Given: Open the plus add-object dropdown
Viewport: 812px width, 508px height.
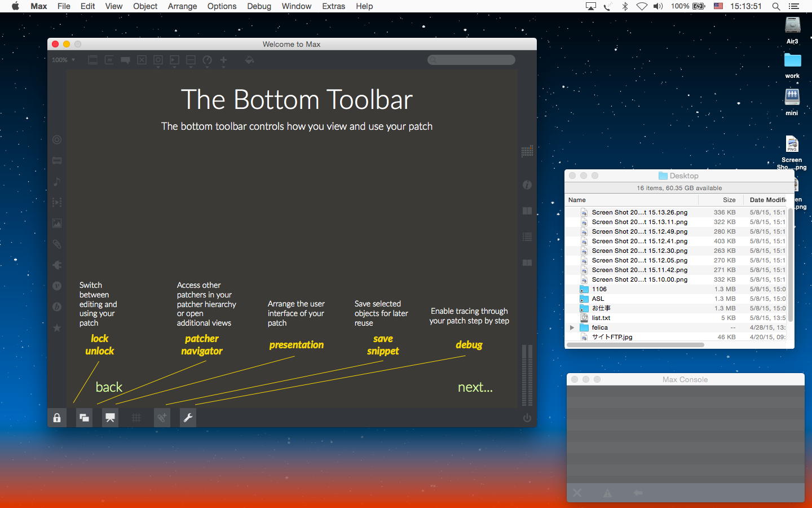Looking at the screenshot, I should pyautogui.click(x=223, y=60).
